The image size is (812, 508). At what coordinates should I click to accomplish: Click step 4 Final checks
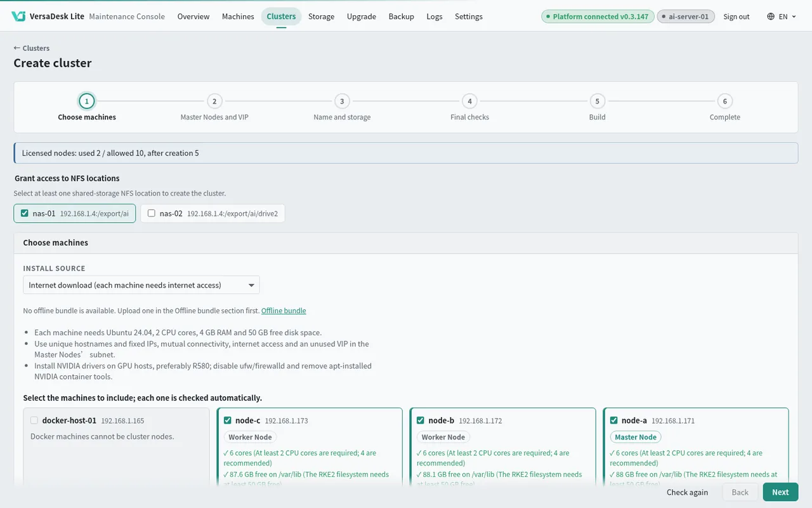(x=469, y=107)
